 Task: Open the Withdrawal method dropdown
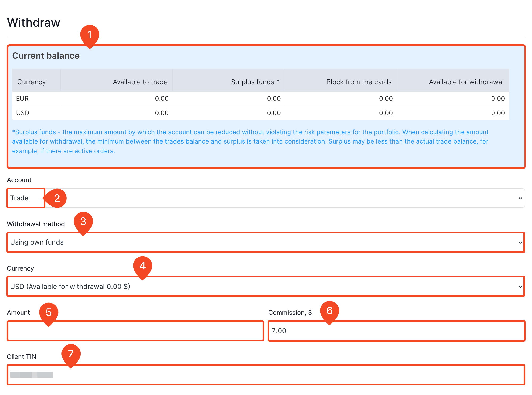[266, 242]
